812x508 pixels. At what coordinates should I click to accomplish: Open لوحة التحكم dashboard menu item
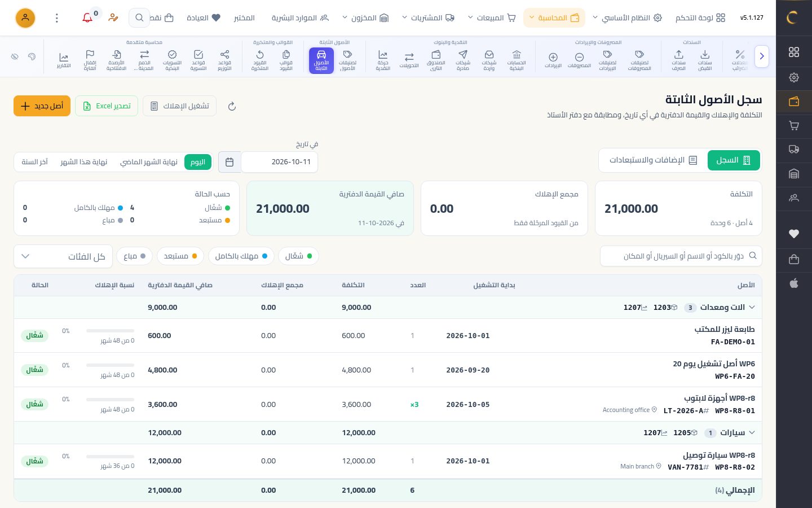point(700,18)
